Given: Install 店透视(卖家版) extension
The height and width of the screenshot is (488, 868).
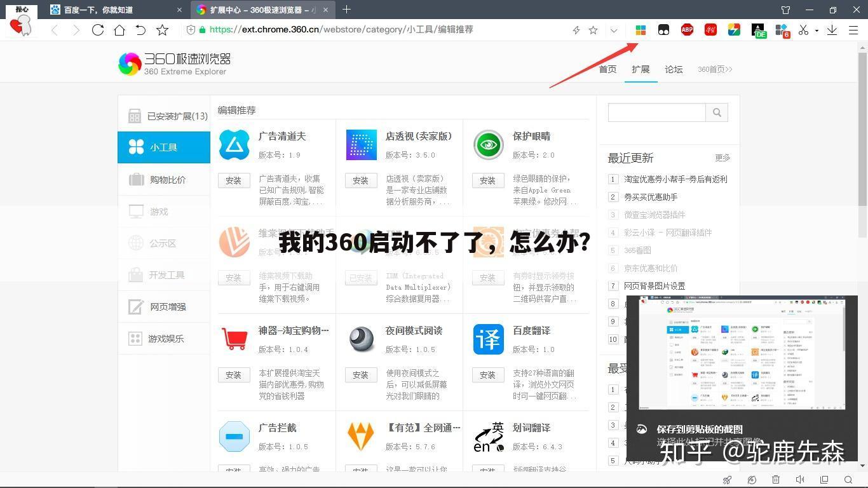Looking at the screenshot, I should point(360,180).
